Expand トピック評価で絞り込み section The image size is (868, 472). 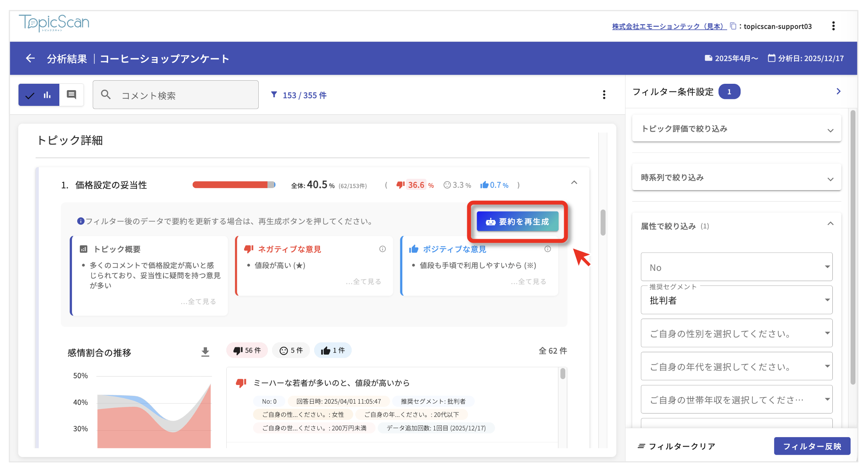click(x=736, y=129)
